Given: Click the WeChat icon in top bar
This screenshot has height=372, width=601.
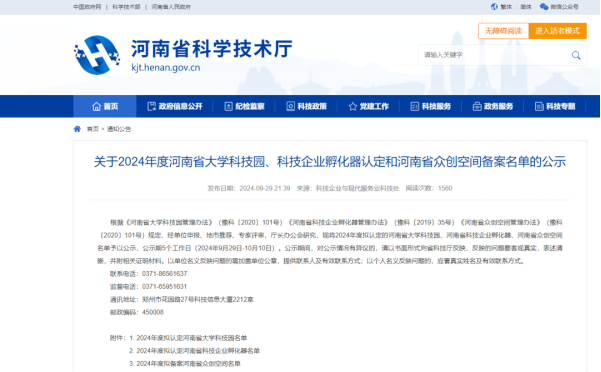Looking at the screenshot, I should 544,7.
